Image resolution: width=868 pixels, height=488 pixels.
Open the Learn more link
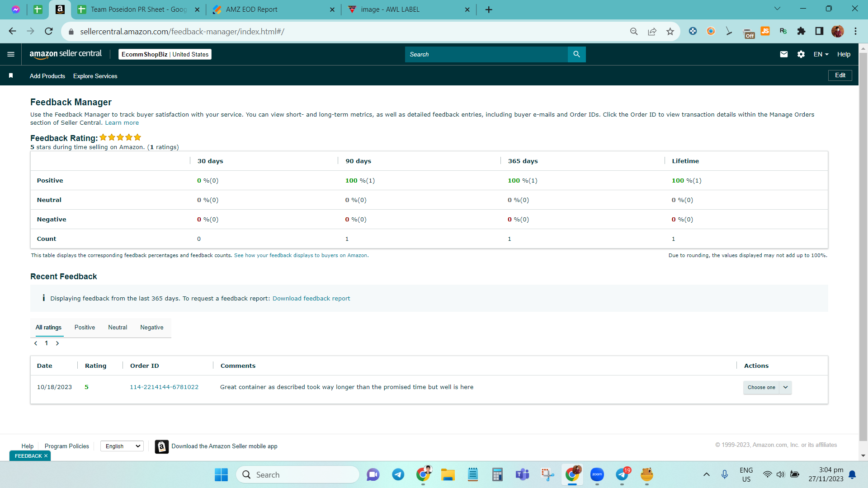[122, 123]
